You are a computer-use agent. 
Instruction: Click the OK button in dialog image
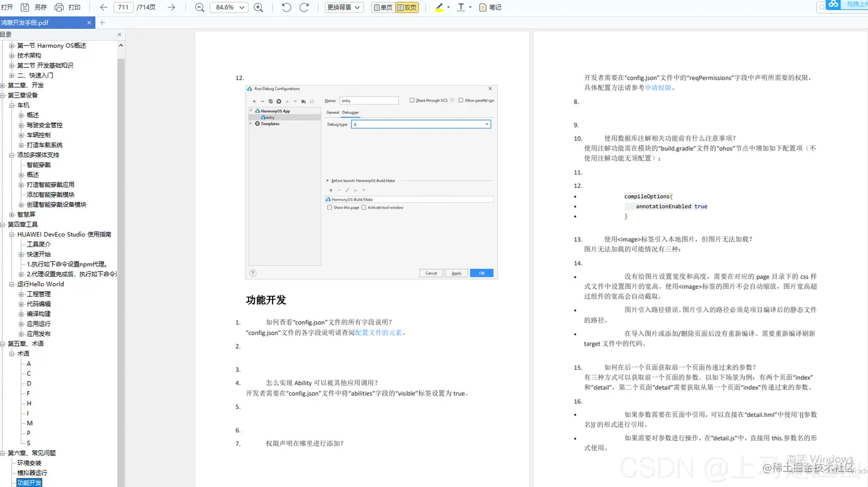[x=482, y=273]
